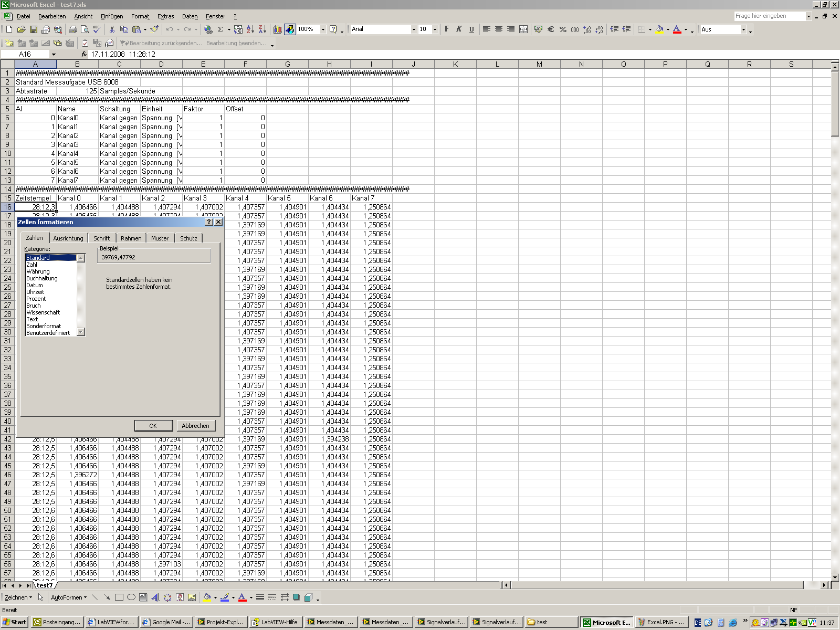Open the print preview tool

click(85, 29)
